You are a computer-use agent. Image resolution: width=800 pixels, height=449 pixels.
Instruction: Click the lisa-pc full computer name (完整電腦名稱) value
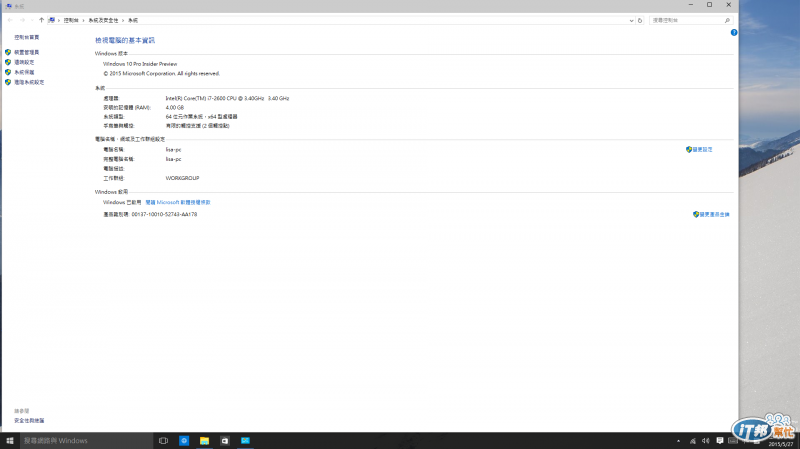tap(173, 159)
